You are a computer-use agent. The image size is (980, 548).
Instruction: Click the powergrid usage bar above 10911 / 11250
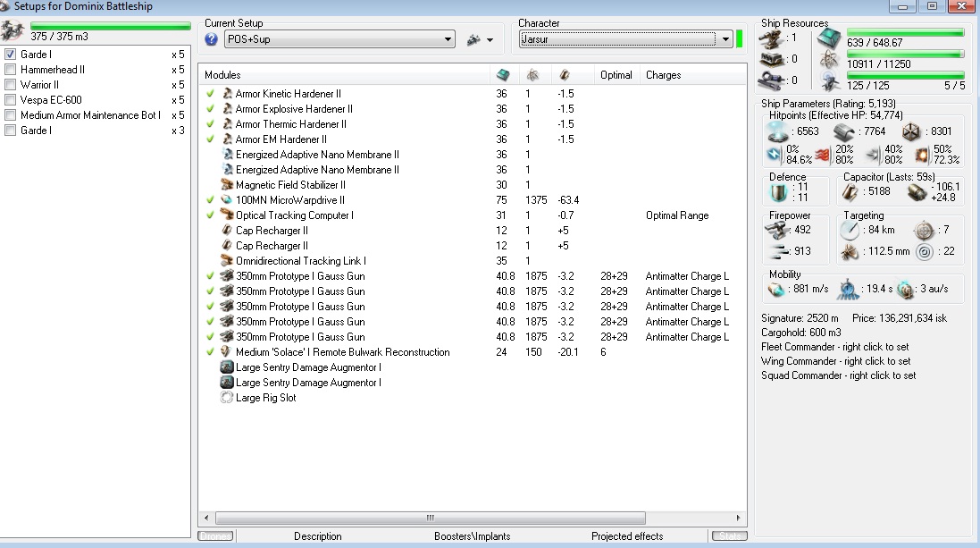click(x=905, y=55)
